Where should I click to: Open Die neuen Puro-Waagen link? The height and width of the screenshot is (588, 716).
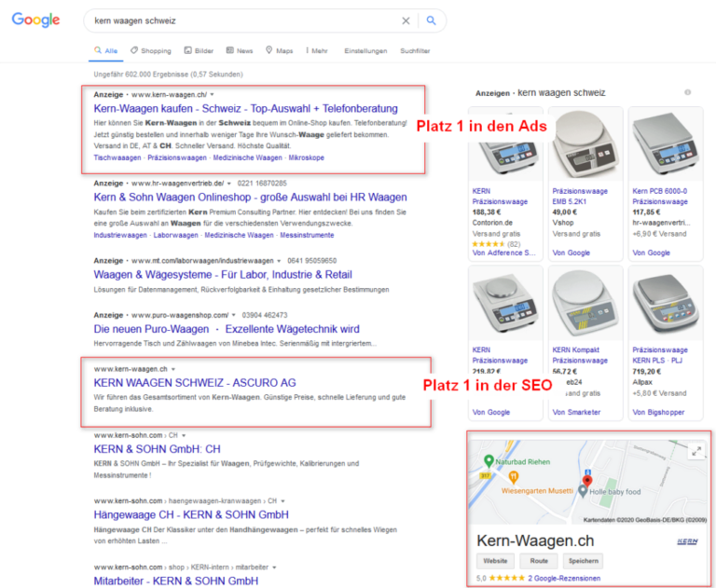click(x=227, y=329)
